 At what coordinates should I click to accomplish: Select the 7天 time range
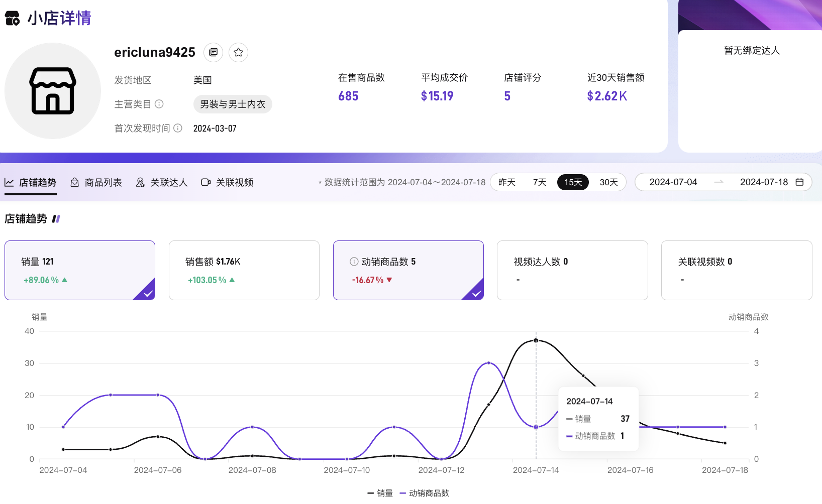click(540, 182)
